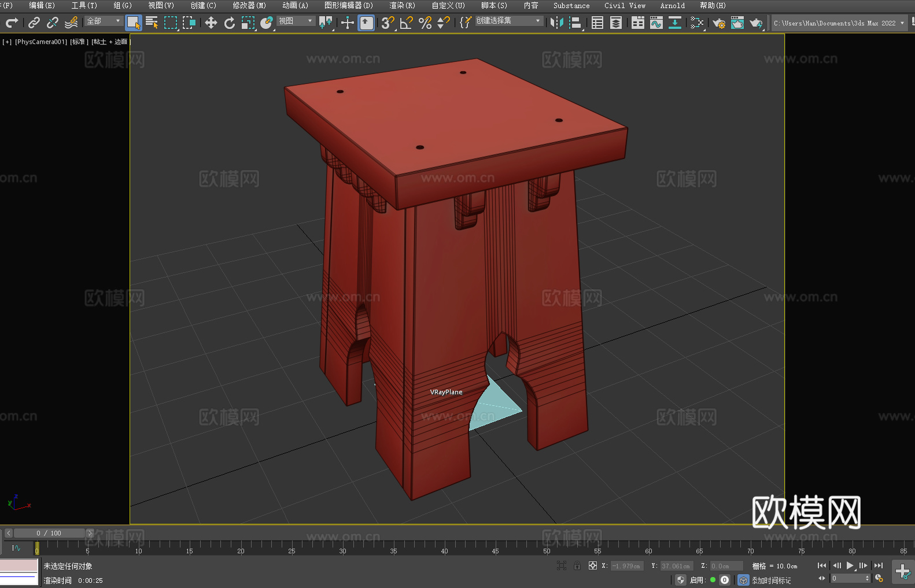Open the Curve Editor
Viewport: 915px width, 588px height.
pyautogui.click(x=656, y=23)
